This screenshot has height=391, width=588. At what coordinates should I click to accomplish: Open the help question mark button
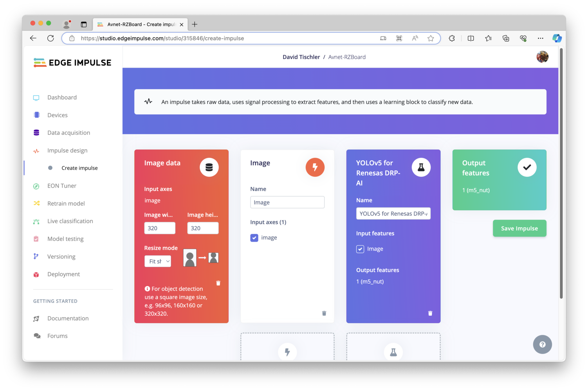click(x=542, y=344)
